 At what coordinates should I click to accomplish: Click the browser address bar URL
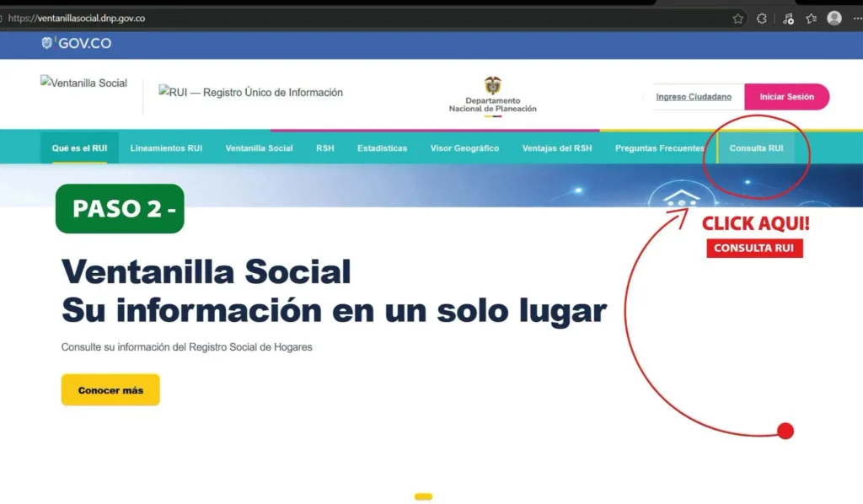coord(77,19)
